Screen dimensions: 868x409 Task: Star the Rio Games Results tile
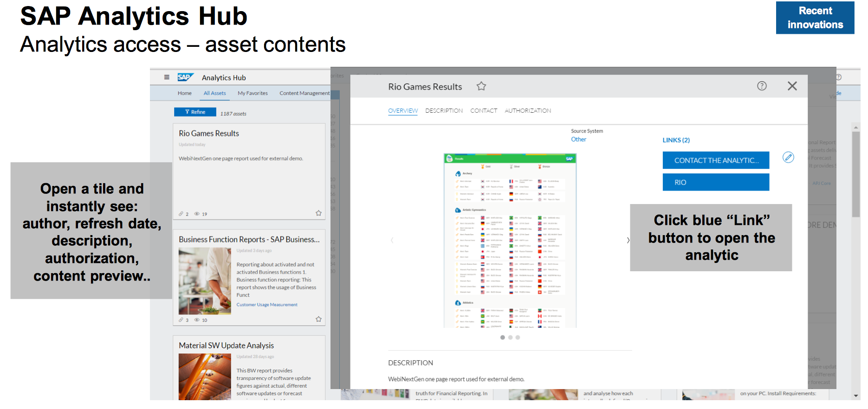(318, 213)
